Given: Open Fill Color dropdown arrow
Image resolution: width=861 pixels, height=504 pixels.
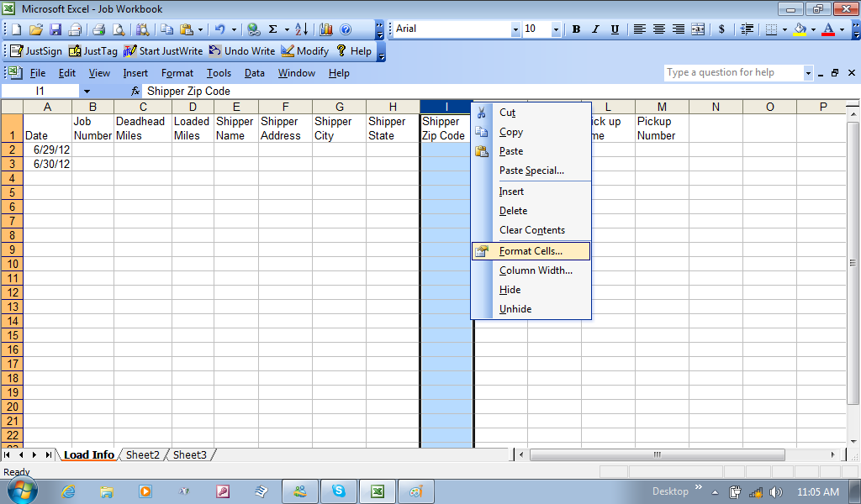Looking at the screenshot, I should [813, 29].
